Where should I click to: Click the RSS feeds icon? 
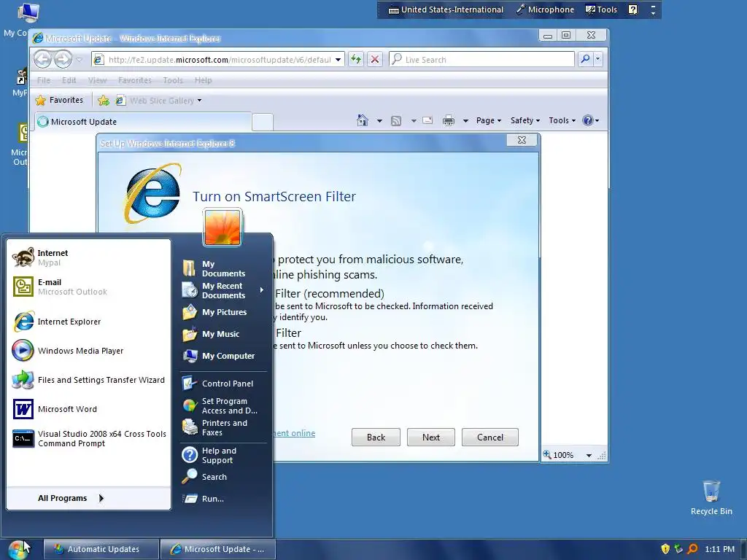(x=396, y=121)
